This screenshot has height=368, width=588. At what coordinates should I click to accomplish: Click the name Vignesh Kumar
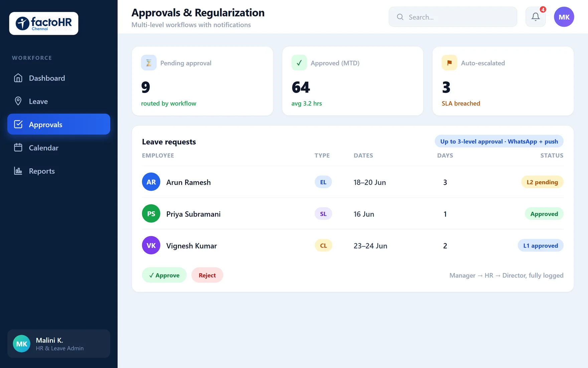pyautogui.click(x=191, y=246)
